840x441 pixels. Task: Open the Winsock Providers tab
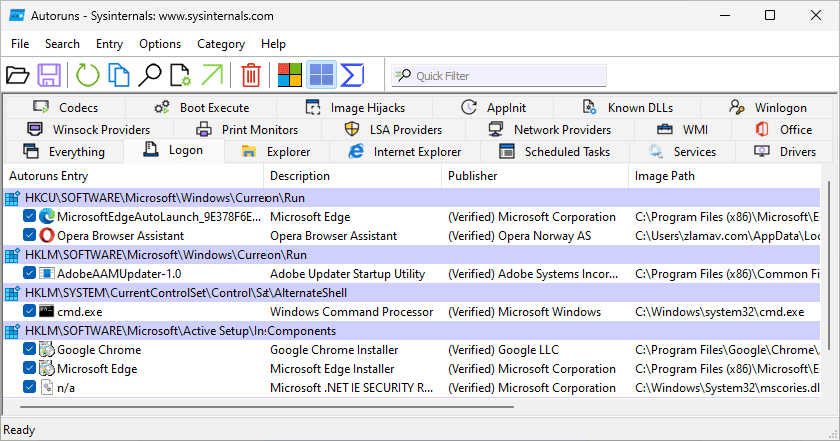pyautogui.click(x=89, y=130)
